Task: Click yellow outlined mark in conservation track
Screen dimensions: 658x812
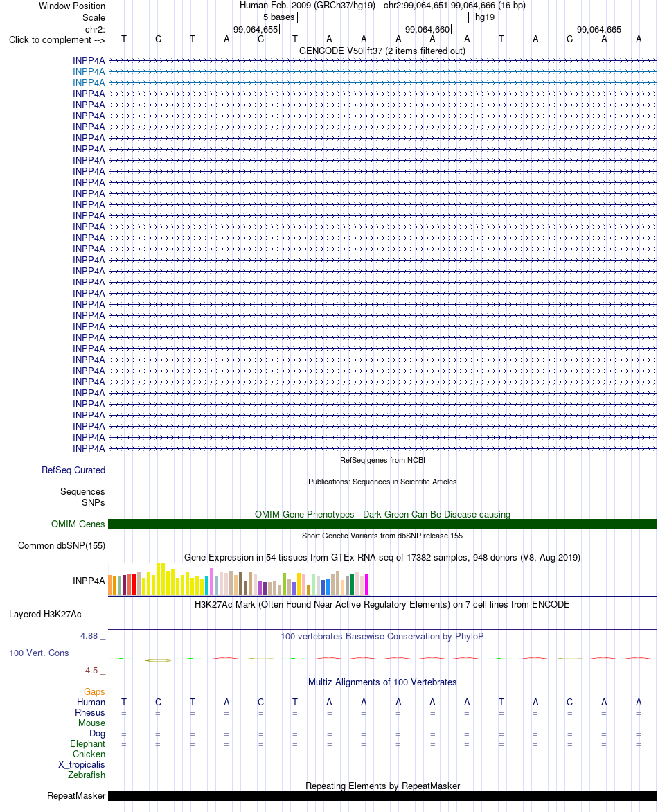Action: [158, 660]
